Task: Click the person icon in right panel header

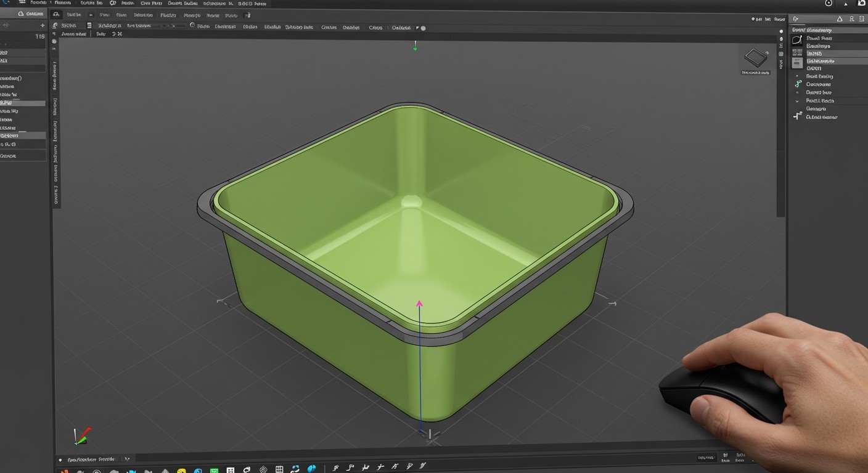Action: pos(851,20)
